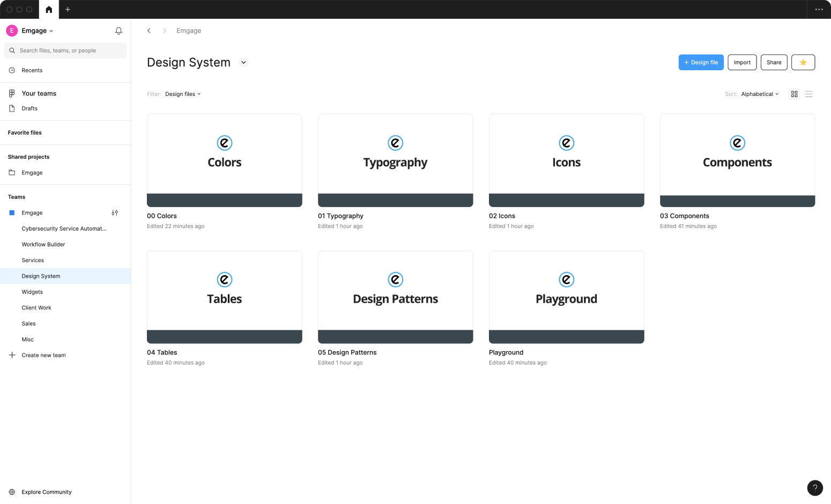Click shared project Emgage folder icon
The height and width of the screenshot is (504, 831).
coord(12,173)
